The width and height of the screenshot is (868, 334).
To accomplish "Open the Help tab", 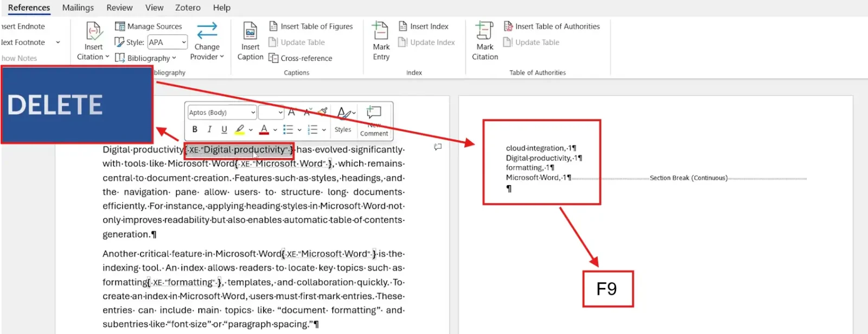I will coord(221,8).
